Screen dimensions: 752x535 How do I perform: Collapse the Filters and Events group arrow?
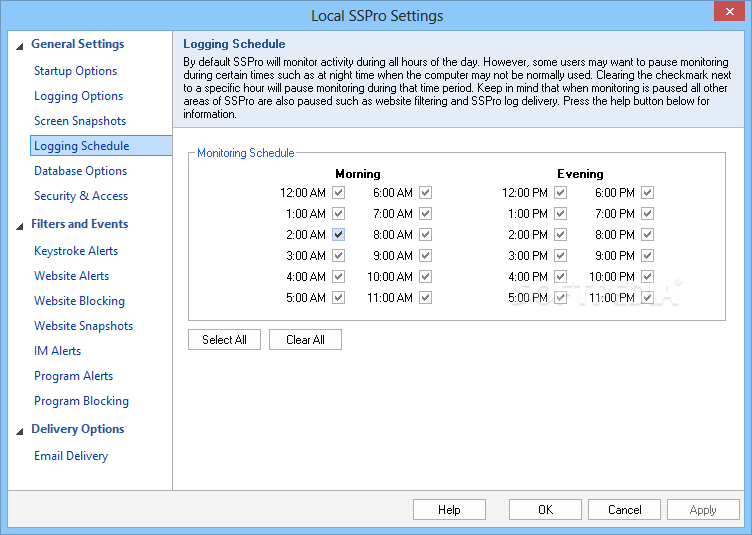pyautogui.click(x=20, y=226)
